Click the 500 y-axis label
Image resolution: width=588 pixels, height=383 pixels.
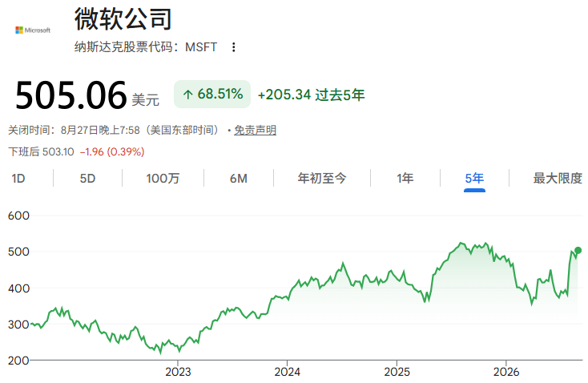[x=18, y=252]
